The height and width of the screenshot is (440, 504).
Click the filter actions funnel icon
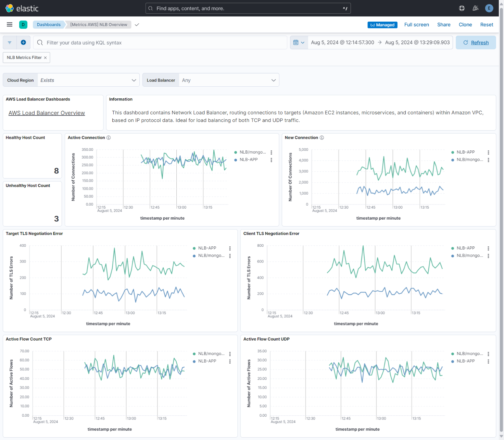(9, 42)
